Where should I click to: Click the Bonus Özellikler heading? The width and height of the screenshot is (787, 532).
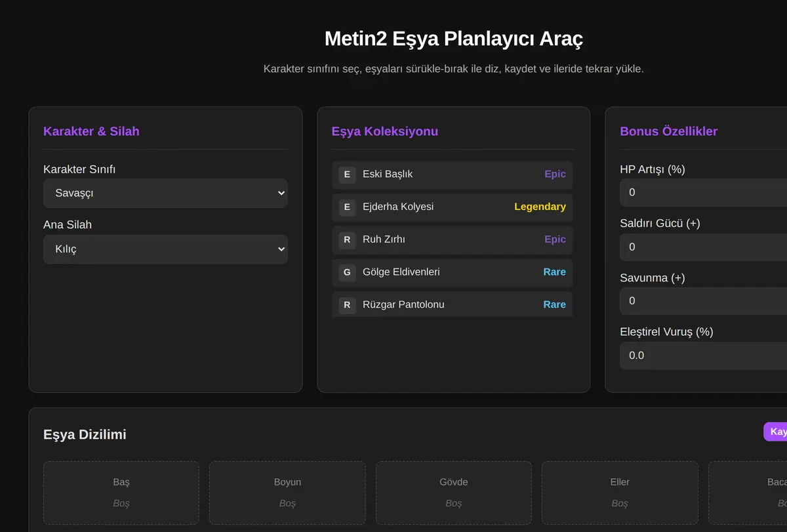669,131
